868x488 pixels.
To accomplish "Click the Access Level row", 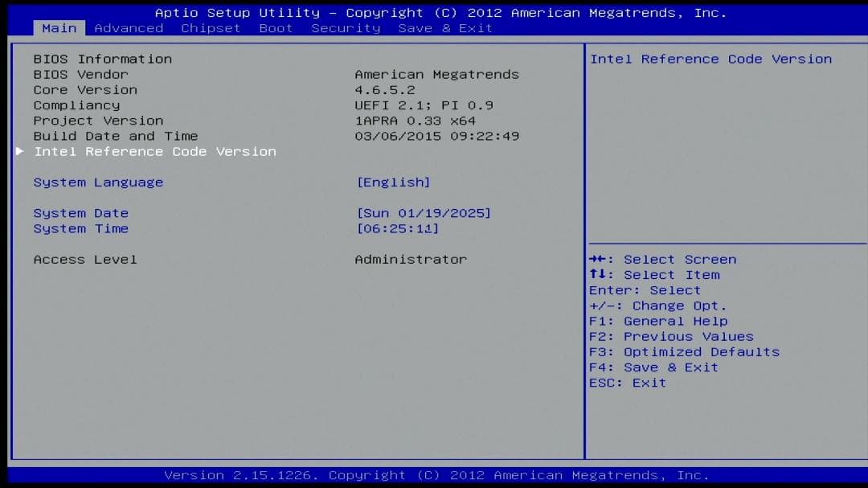I will tap(84, 259).
